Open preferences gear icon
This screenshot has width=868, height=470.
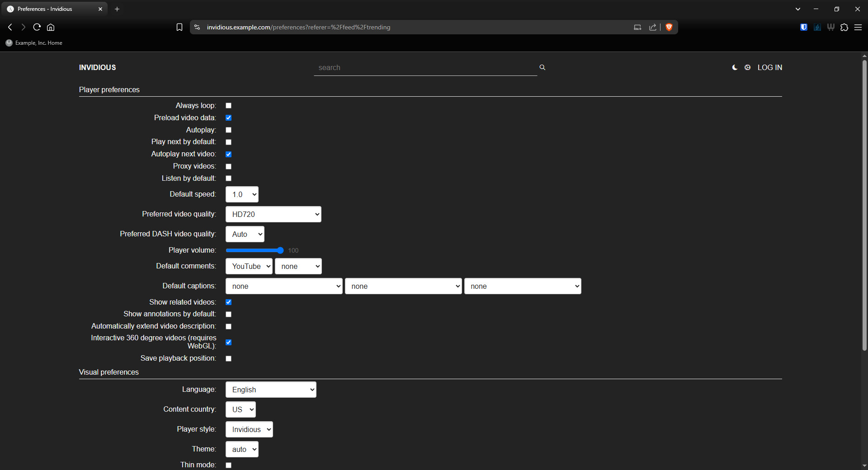coord(747,67)
